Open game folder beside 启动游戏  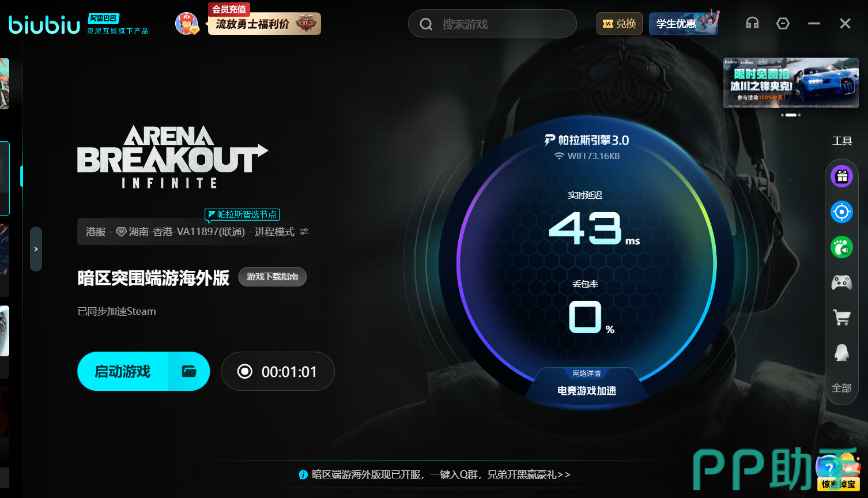[189, 371]
